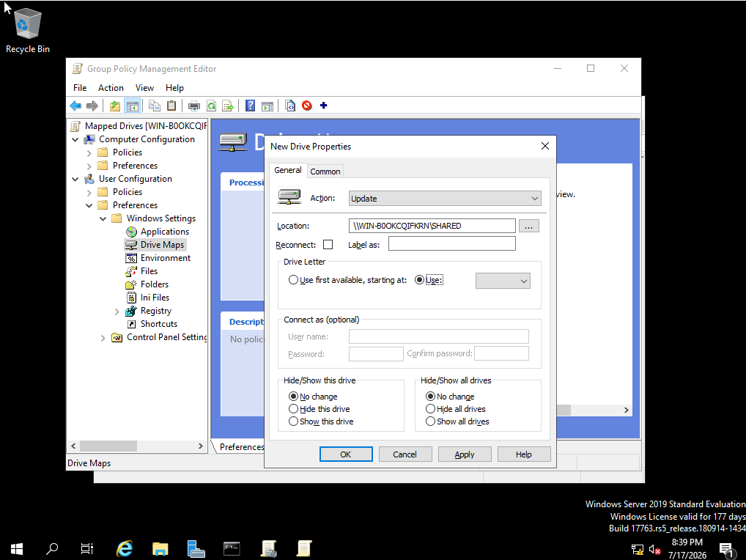The width and height of the screenshot is (746, 560).
Task: Click the dialog's Help button
Action: (x=524, y=454)
